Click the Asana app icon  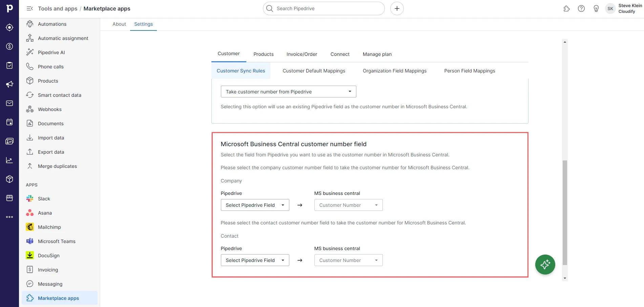[30, 213]
